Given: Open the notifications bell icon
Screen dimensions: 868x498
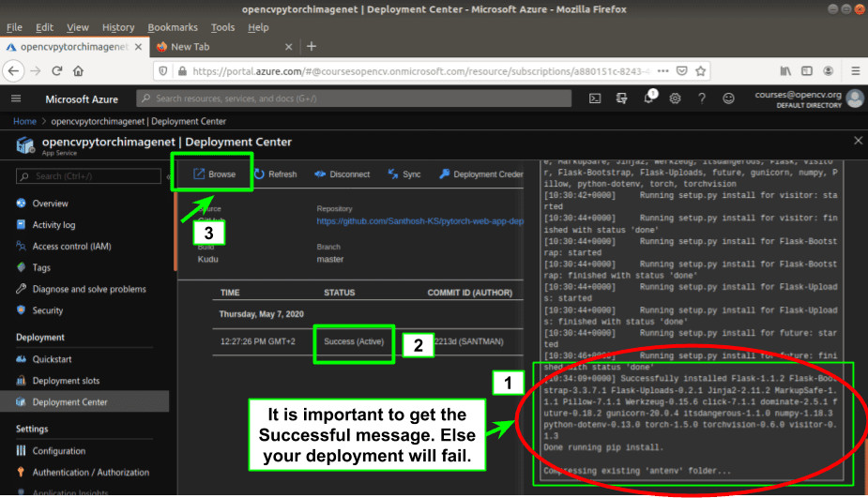Looking at the screenshot, I should click(648, 98).
